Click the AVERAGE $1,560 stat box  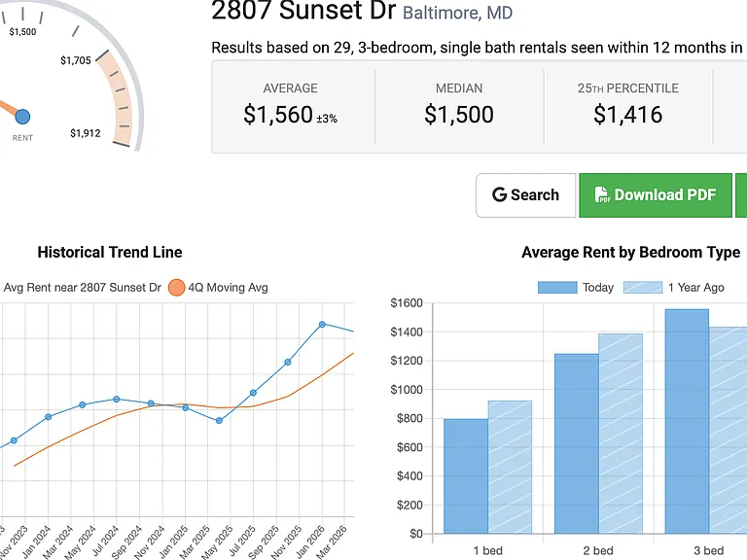(291, 106)
